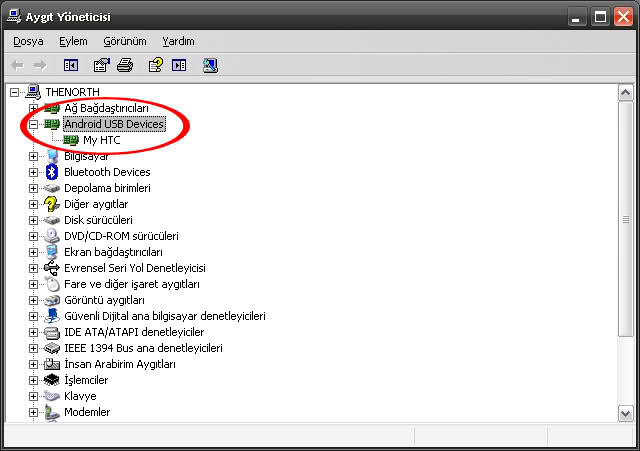Click the Disk sürücüleri icon
The image size is (640, 451).
pos(52,220)
